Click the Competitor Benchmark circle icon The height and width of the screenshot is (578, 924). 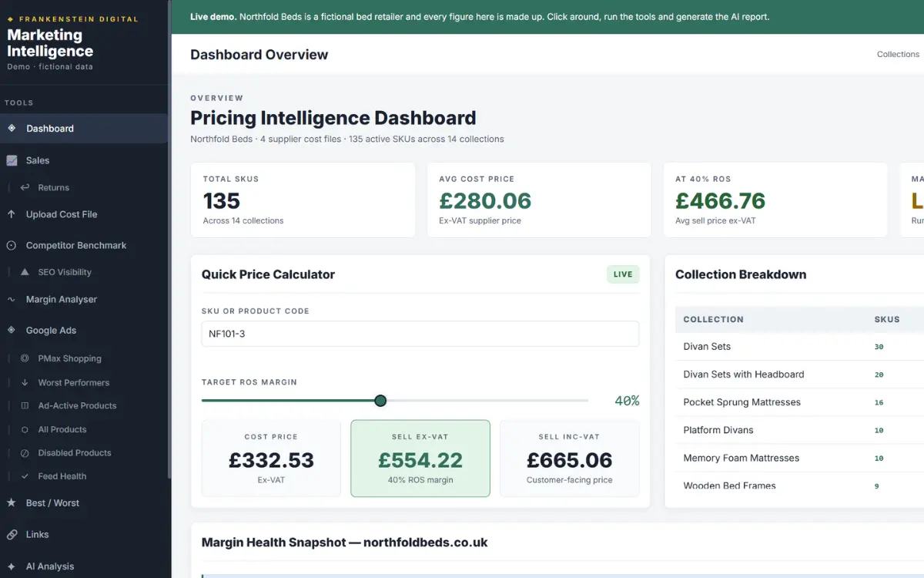pos(12,245)
